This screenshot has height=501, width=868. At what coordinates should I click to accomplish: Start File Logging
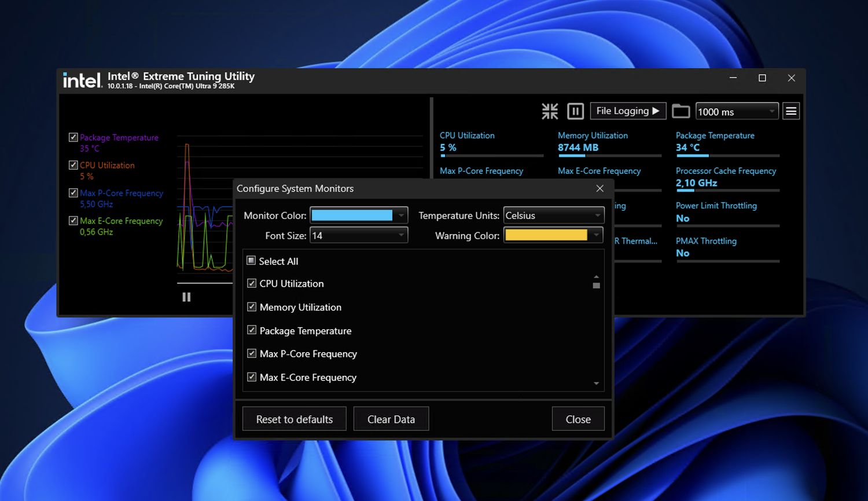(x=628, y=111)
